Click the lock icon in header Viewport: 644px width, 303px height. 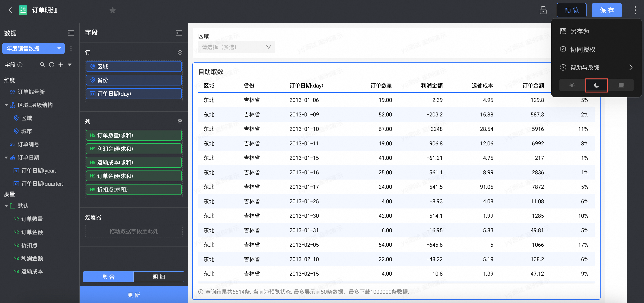coord(543,10)
